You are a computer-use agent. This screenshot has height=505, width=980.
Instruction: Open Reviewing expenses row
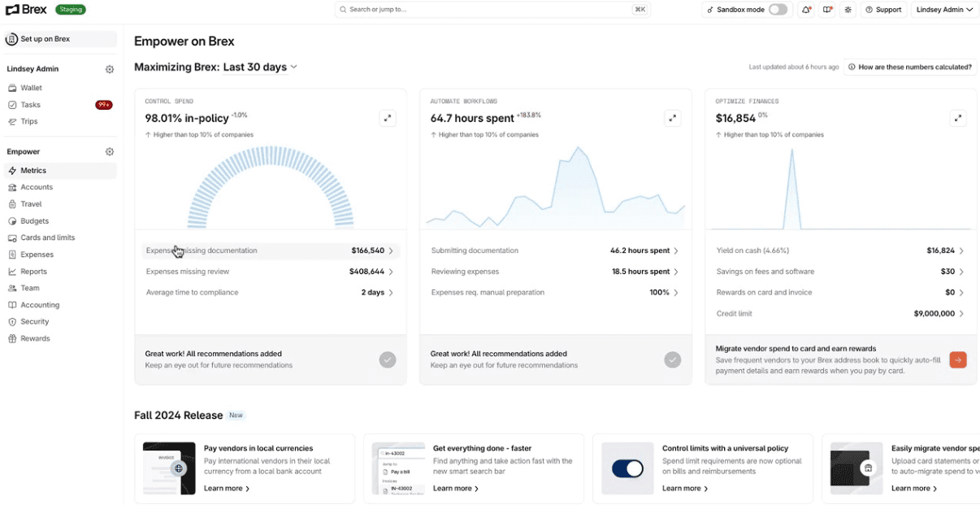(556, 272)
